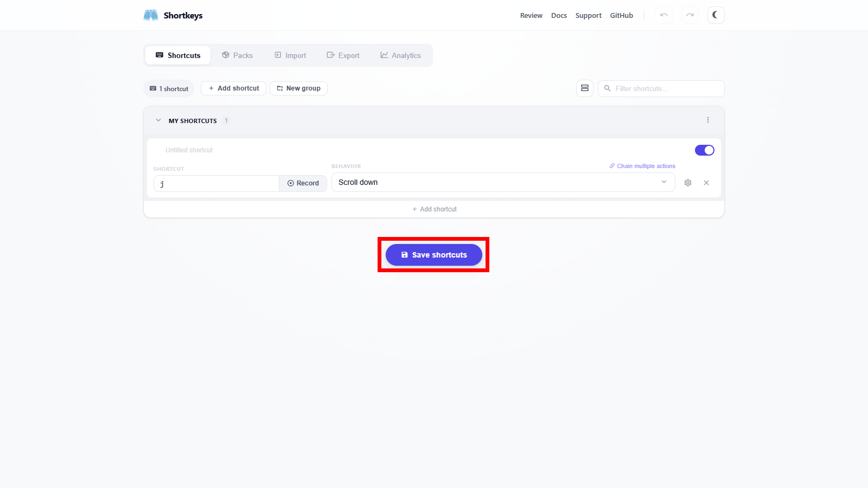Open settings gear for the j shortcut
Viewport: 868px width, 488px height.
point(687,183)
